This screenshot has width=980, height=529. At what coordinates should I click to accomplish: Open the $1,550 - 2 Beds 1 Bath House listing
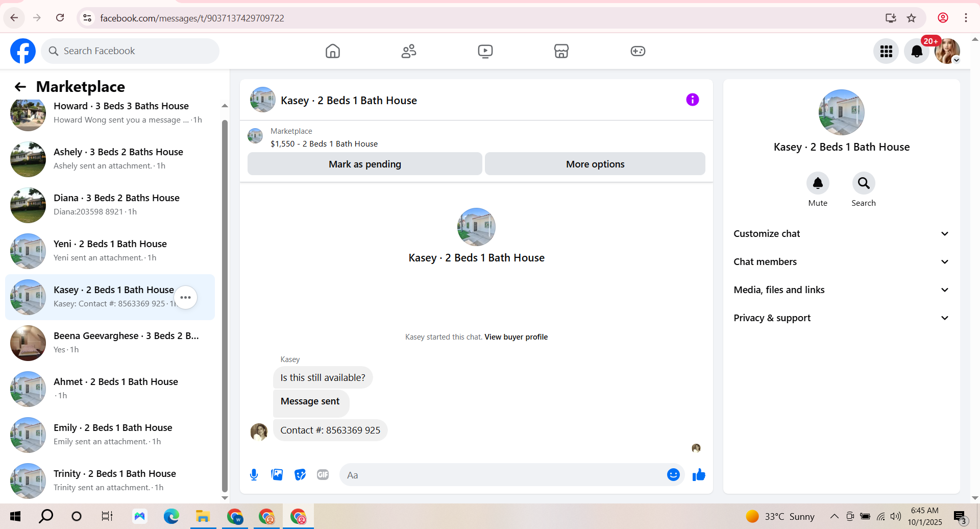[324, 144]
